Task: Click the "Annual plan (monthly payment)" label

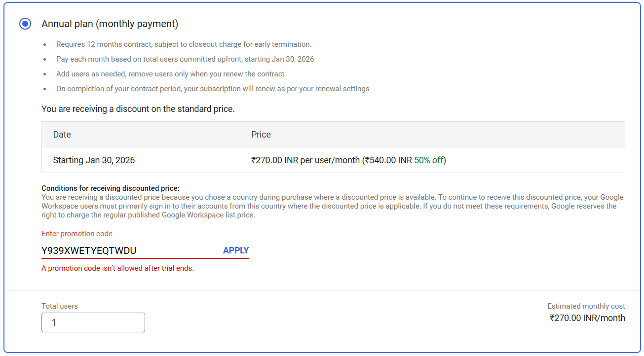Action: pos(110,24)
